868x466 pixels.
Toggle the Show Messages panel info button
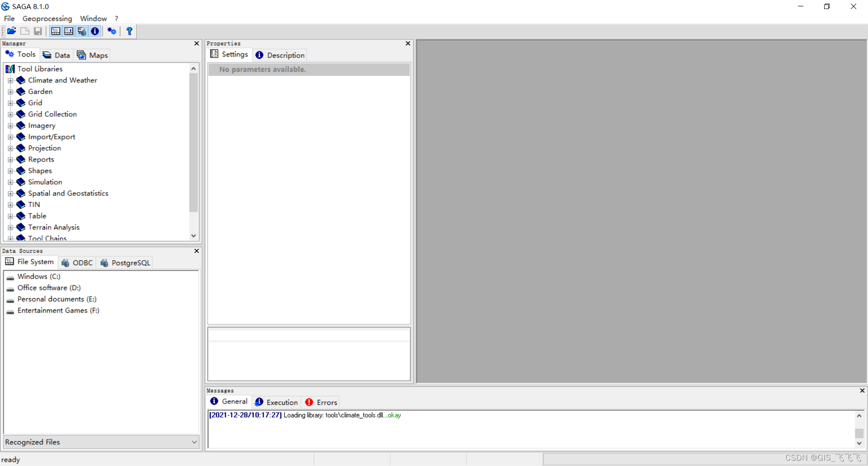95,31
